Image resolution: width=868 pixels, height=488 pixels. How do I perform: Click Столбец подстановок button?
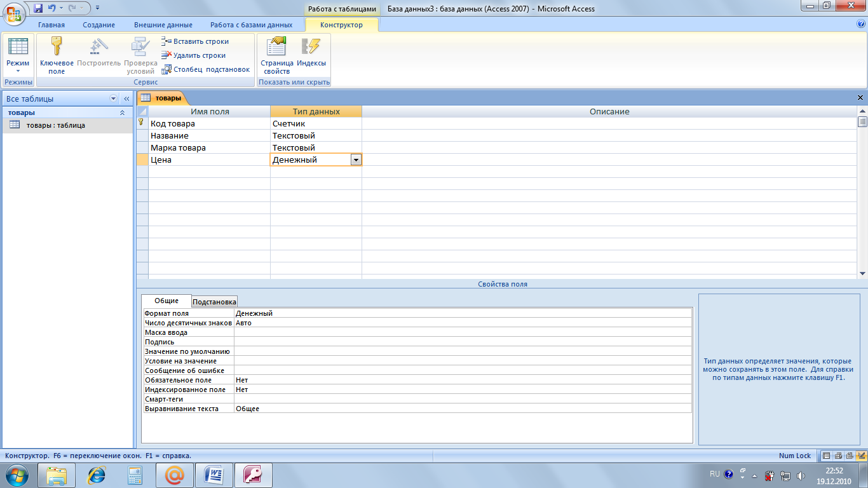[206, 69]
